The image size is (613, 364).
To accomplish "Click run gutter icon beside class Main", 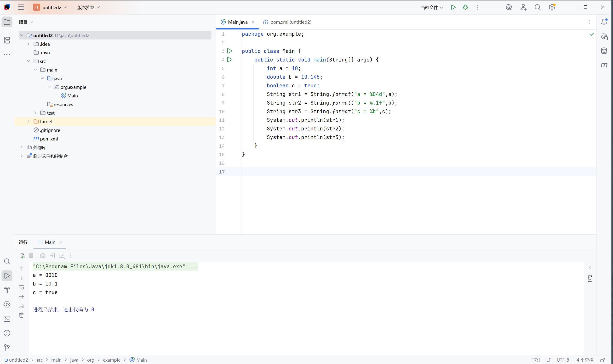I will point(229,51).
